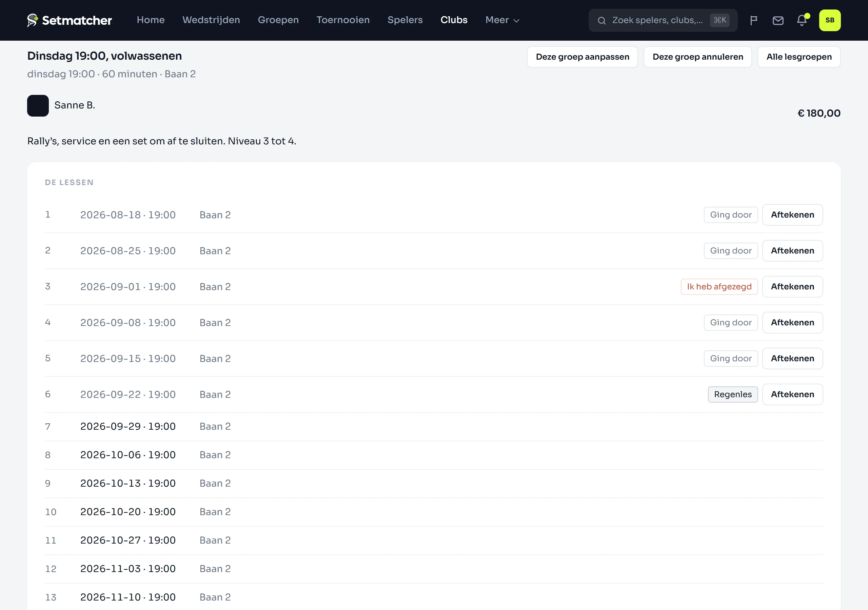Screen dimensions: 868x610
Task: Select lesson date 2026-11-03 · 19:00
Action: click(x=128, y=568)
